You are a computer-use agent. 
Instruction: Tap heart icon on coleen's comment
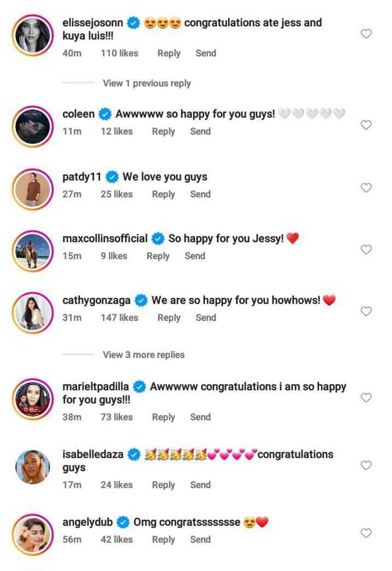[366, 125]
